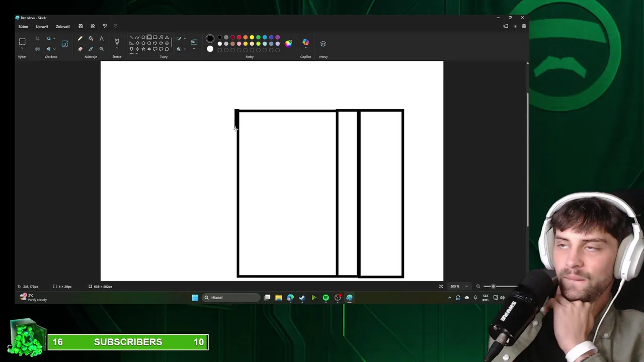This screenshot has height=362, width=644.
Task: Click the Crop image tool
Action: pyautogui.click(x=37, y=38)
